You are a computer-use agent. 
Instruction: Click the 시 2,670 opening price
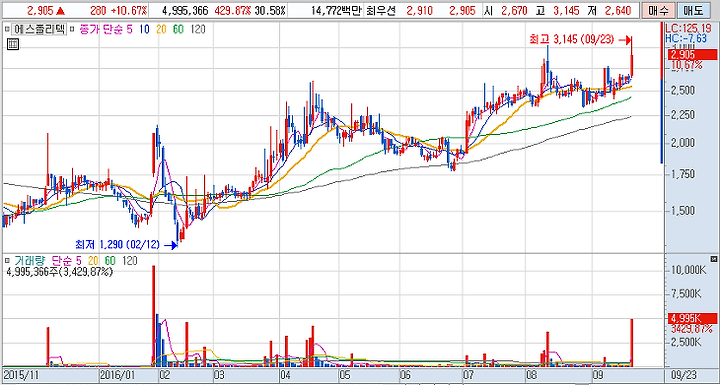tap(506, 11)
